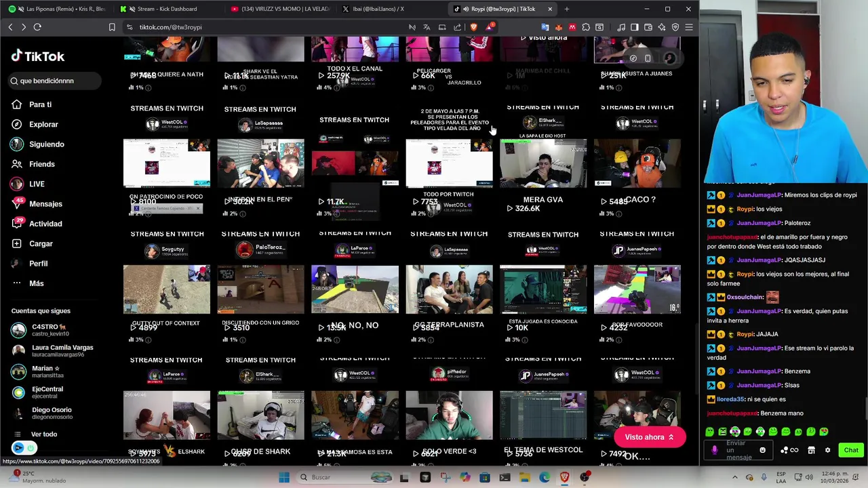This screenshot has height=488, width=868.
Task: Open the browser extensions puzzle icon
Action: [586, 27]
